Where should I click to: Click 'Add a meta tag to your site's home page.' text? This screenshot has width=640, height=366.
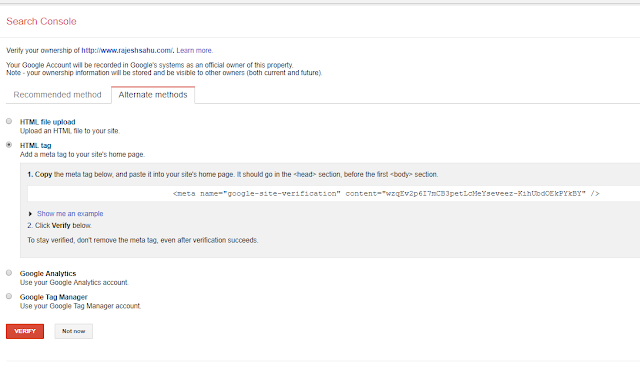82,155
